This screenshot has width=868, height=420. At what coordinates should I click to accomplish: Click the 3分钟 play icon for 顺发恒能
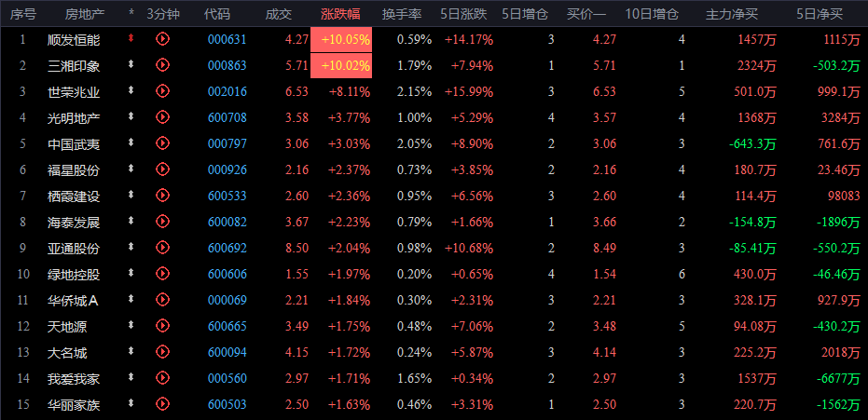point(163,39)
